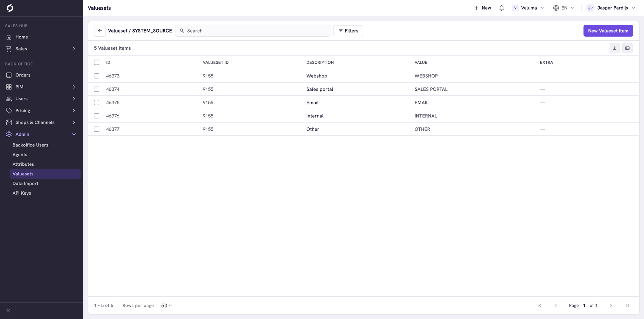
Task: Open the API Keys link
Action: 22,193
